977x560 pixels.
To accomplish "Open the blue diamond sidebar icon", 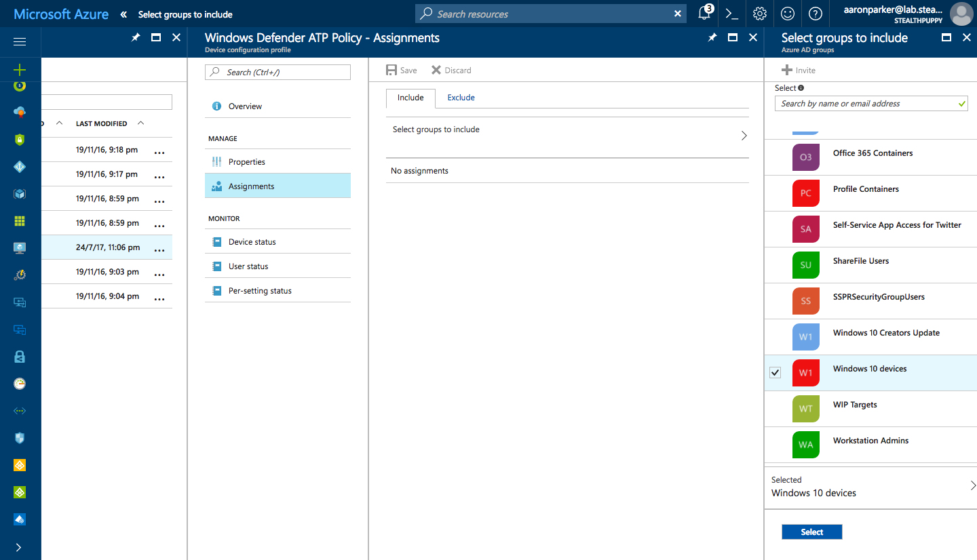I will click(20, 167).
